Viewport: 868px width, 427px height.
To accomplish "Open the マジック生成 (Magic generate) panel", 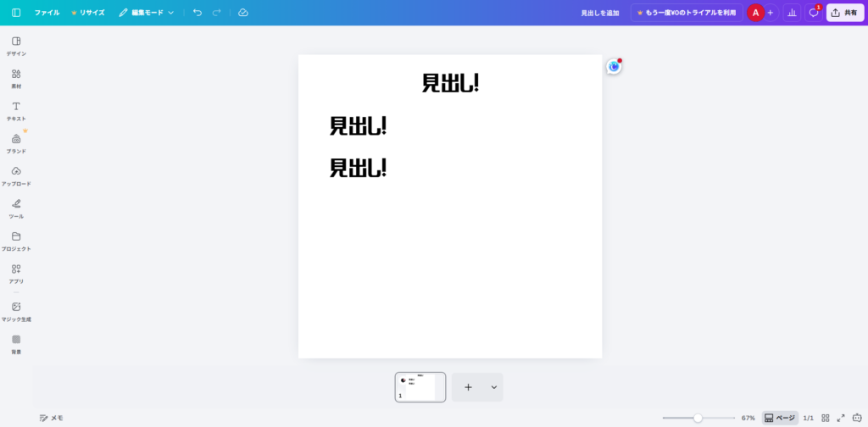I will (x=16, y=311).
